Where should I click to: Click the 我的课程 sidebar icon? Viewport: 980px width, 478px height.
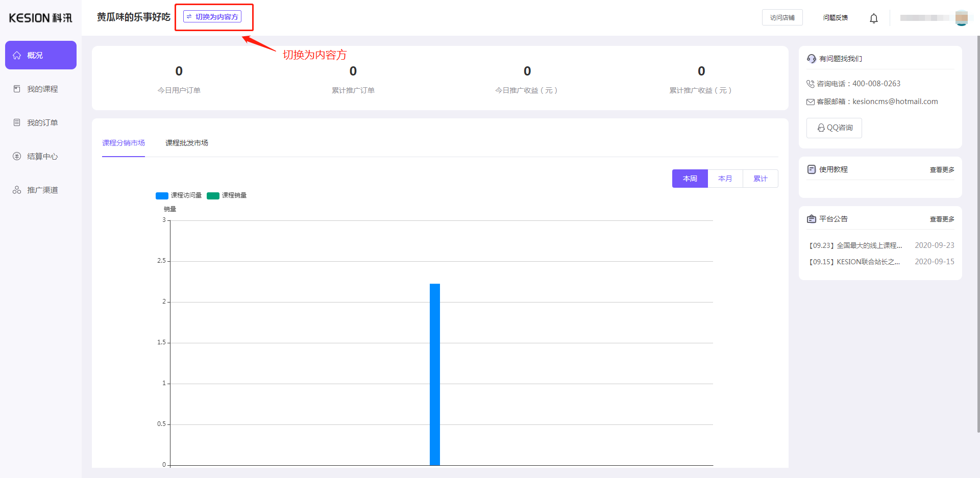coord(17,89)
